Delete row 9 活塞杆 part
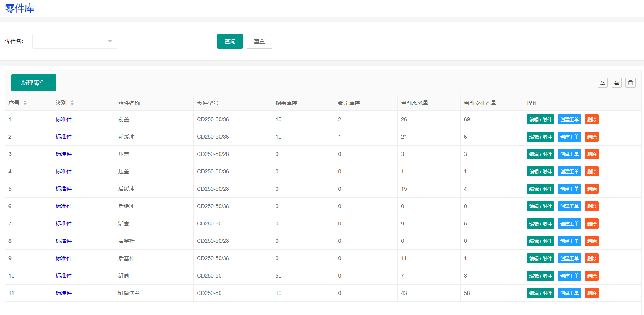 pyautogui.click(x=592, y=258)
